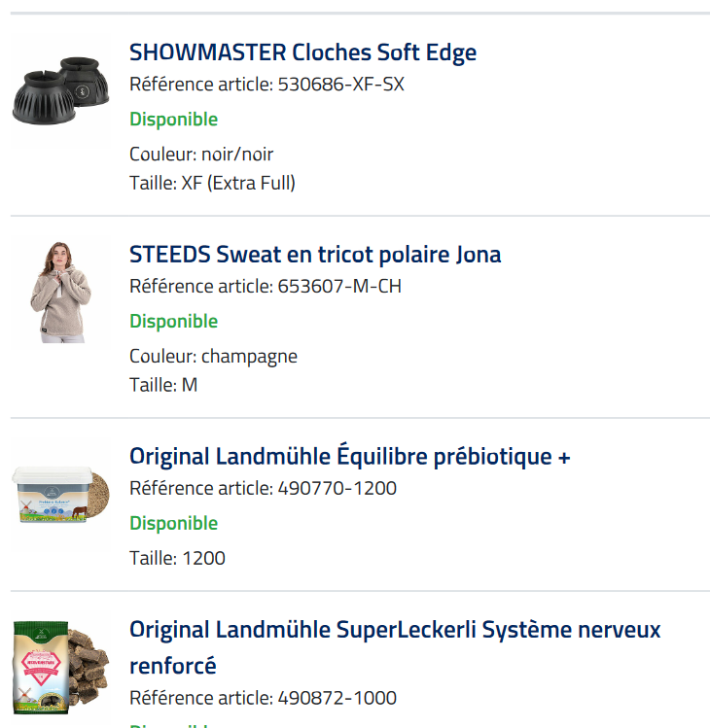Click Disponible status under Équilibre prébiotique

[x=173, y=524]
